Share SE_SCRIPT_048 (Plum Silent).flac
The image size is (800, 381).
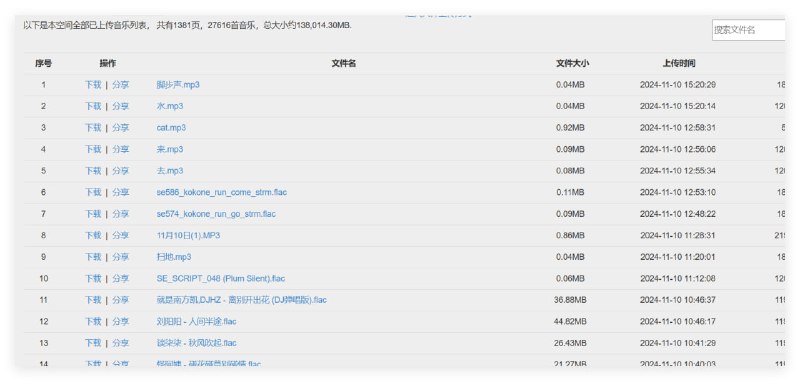121,278
